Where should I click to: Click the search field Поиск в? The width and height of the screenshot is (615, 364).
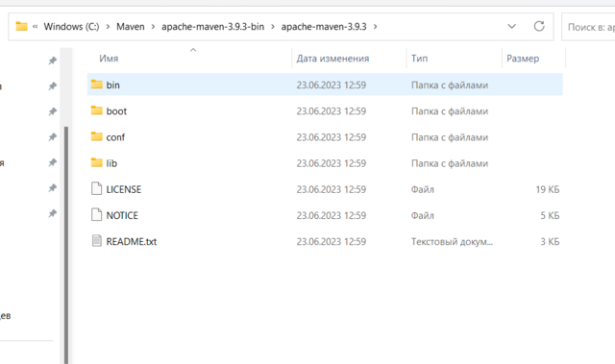pos(588,27)
